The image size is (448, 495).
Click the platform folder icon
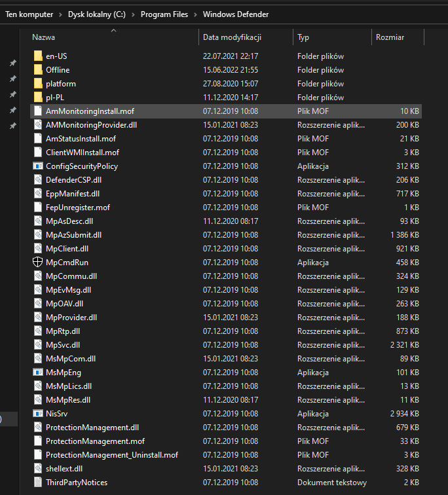[x=38, y=84]
